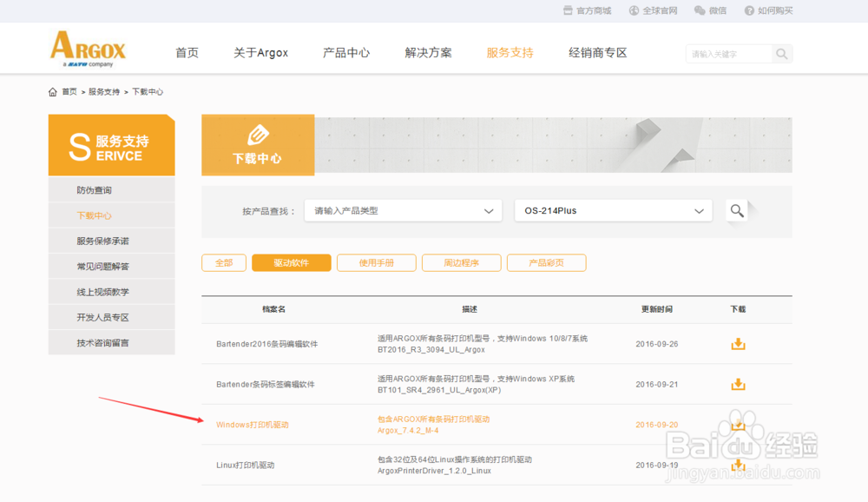868x502 pixels.
Task: Click 档案名 column header
Action: 273,309
